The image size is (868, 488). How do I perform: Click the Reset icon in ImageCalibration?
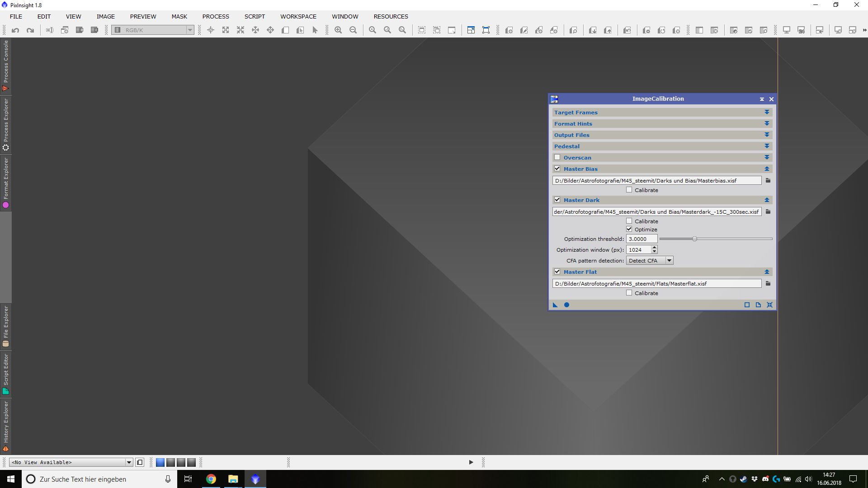pos(769,305)
